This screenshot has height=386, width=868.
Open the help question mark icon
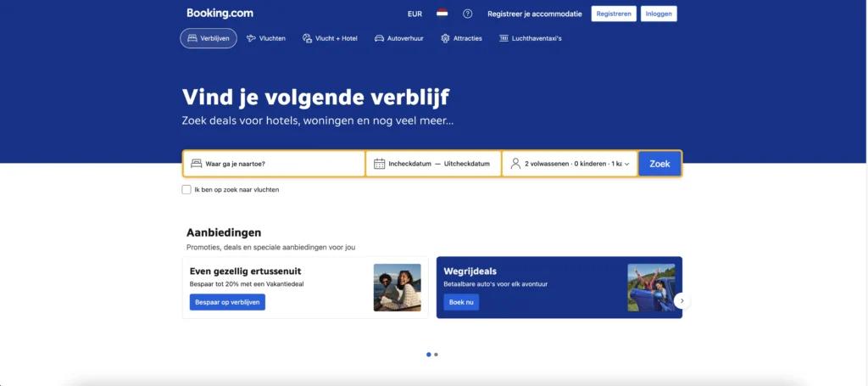468,14
